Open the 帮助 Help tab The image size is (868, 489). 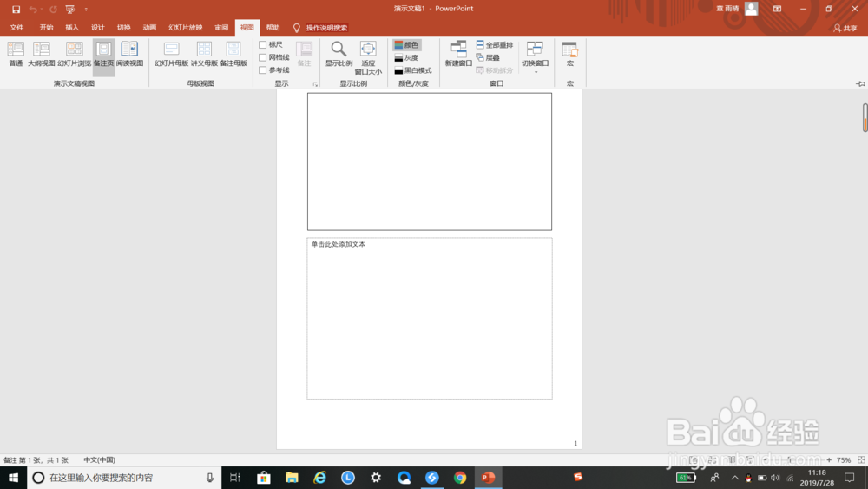pyautogui.click(x=273, y=28)
